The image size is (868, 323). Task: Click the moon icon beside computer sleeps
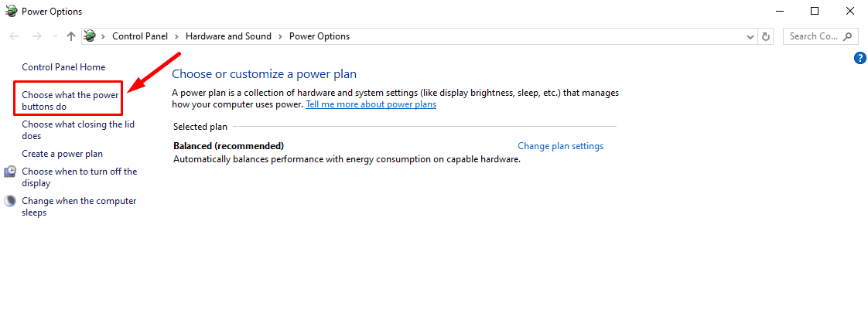click(x=10, y=201)
